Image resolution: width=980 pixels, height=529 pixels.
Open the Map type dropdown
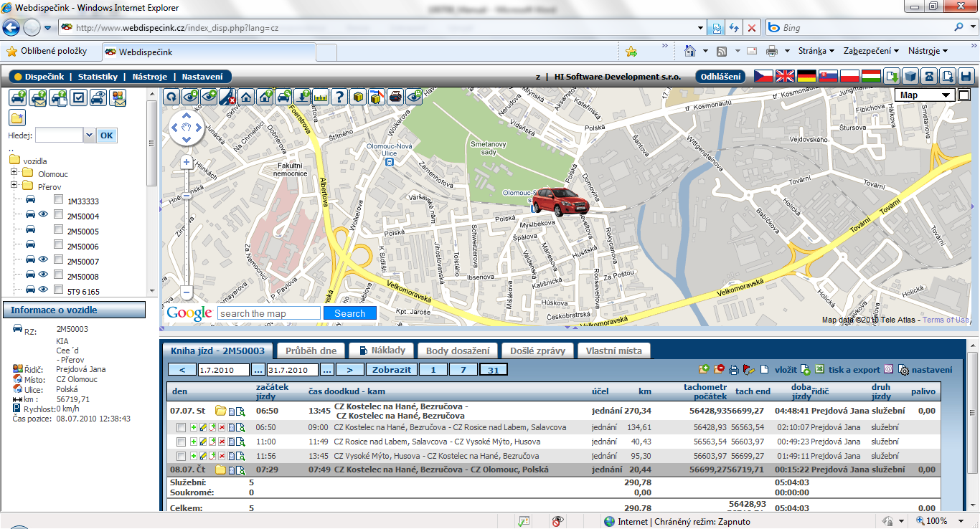pos(925,95)
